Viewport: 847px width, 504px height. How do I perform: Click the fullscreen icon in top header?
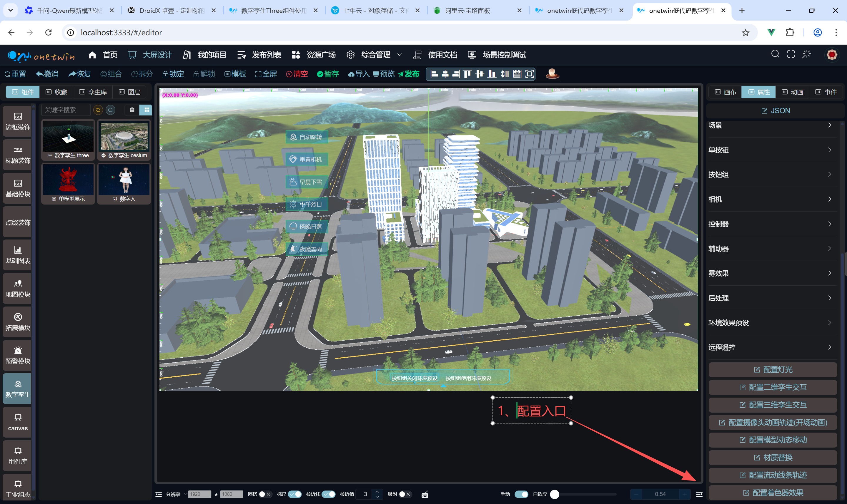tap(791, 54)
